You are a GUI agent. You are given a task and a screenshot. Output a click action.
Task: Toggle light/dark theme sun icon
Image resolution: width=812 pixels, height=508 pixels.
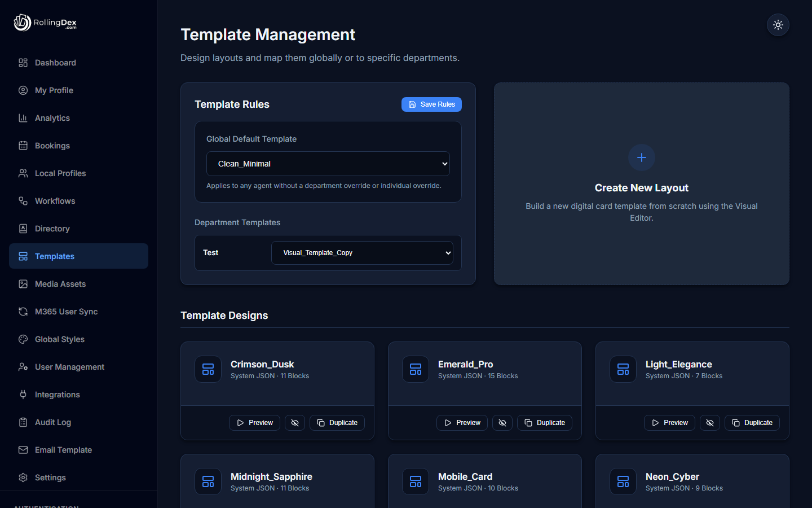(778, 25)
